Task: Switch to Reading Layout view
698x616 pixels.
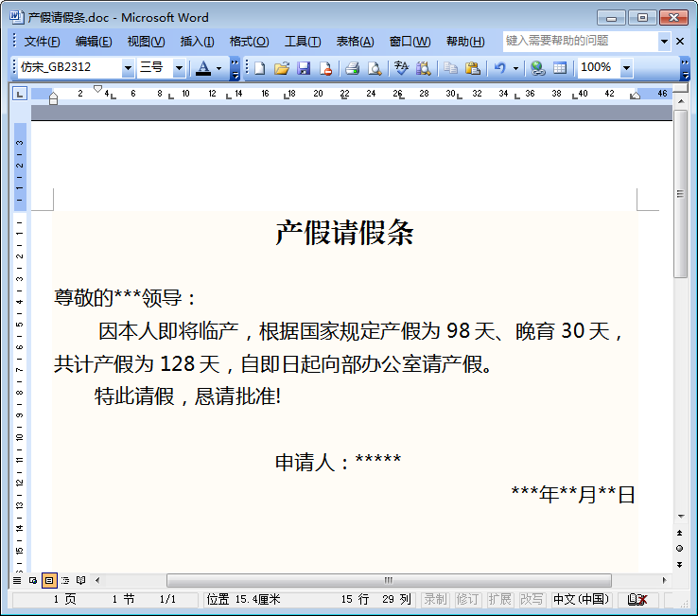Action: point(80,580)
